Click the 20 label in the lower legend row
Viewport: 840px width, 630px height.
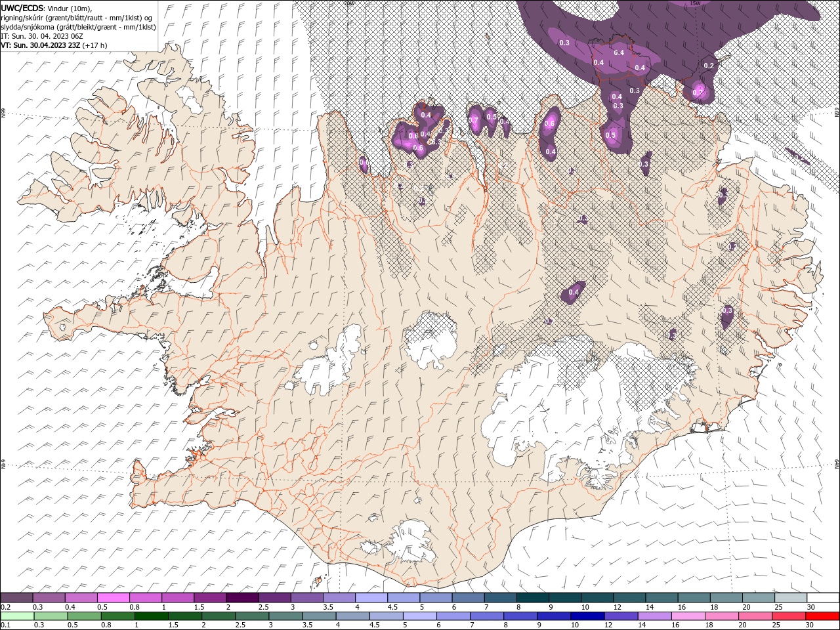pyautogui.click(x=742, y=625)
